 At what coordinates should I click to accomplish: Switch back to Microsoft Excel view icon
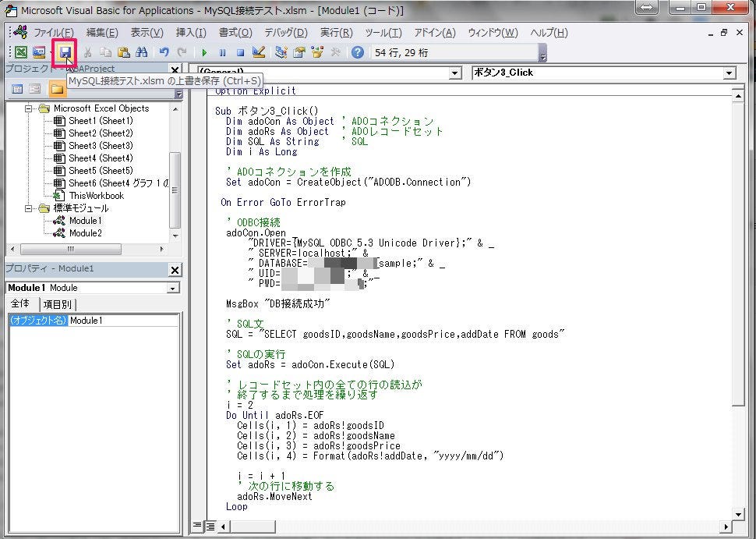tap(19, 52)
